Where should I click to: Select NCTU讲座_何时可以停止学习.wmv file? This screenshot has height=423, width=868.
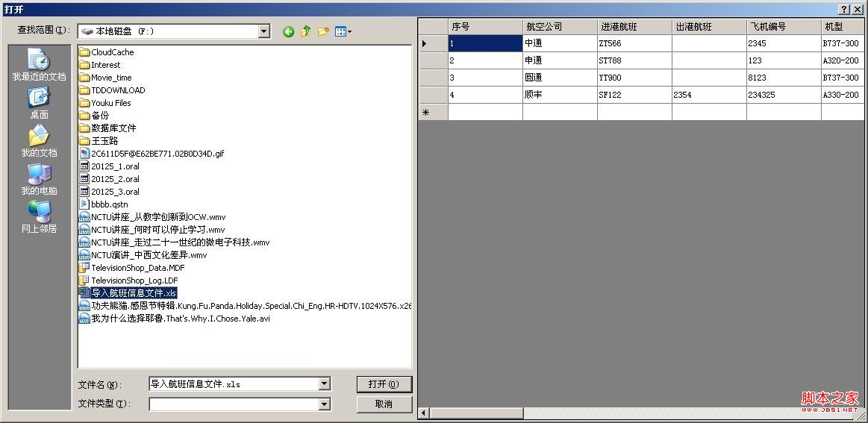pos(152,230)
